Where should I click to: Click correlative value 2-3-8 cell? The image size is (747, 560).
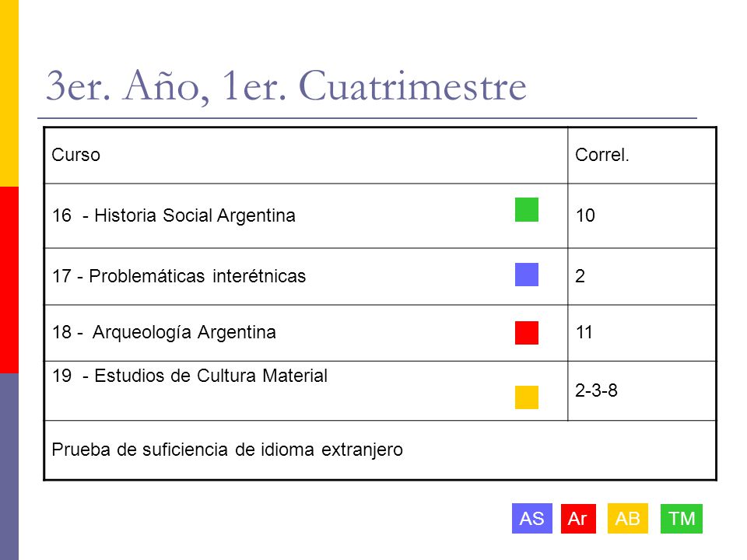[x=642, y=391]
